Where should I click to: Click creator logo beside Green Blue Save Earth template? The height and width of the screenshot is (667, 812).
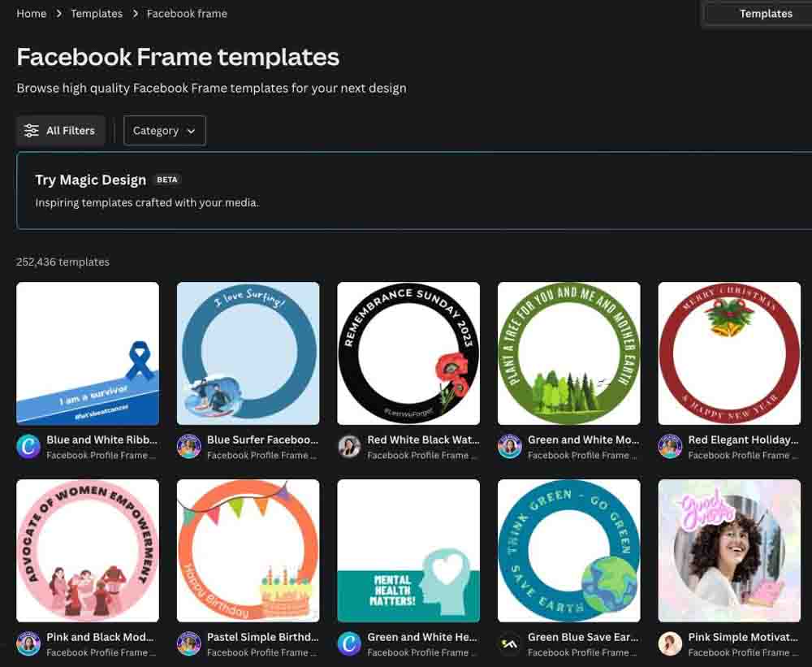510,644
